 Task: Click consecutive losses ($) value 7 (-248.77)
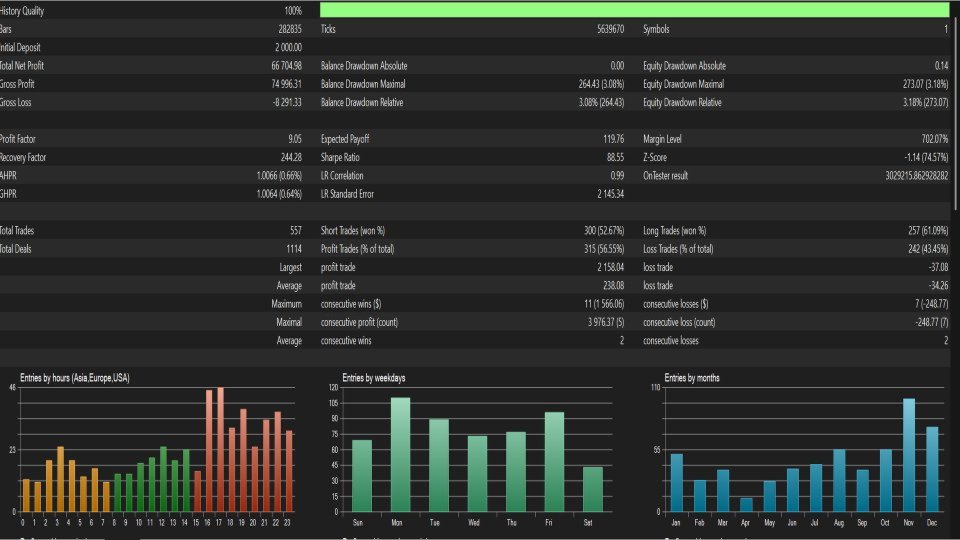[x=931, y=304]
